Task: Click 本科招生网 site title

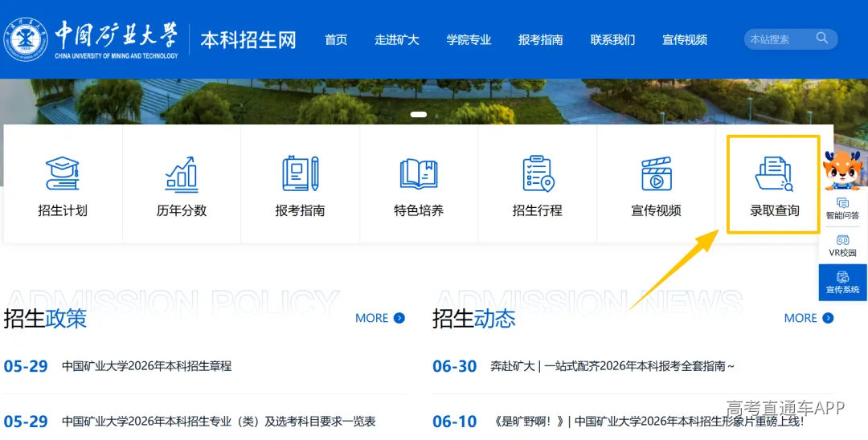Action: click(248, 40)
